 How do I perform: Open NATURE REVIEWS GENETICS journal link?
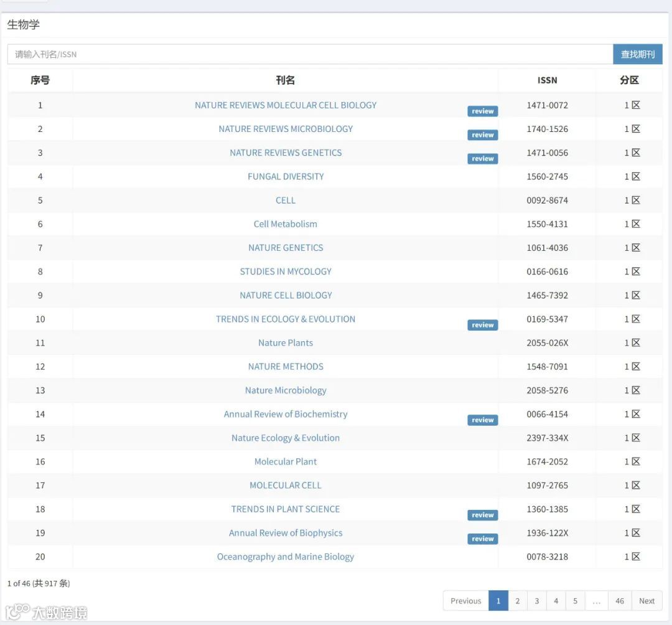286,153
